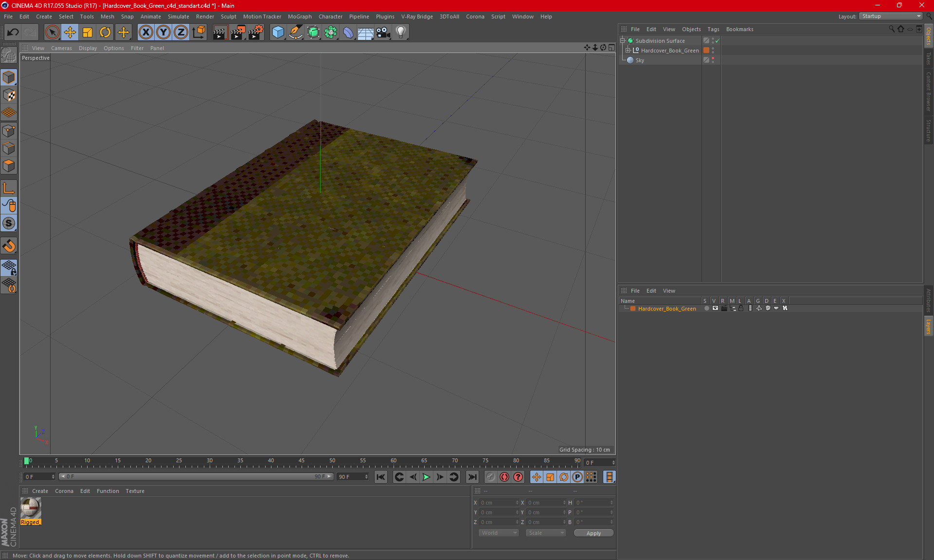This screenshot has height=560, width=934.
Task: Switch to Edges mode
Action: click(9, 148)
